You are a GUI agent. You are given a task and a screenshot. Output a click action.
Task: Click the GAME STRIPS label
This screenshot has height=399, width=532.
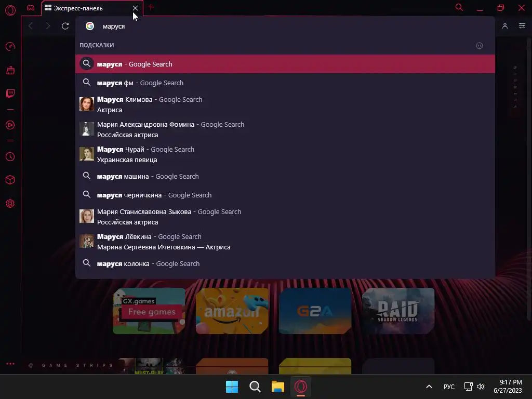tap(77, 365)
